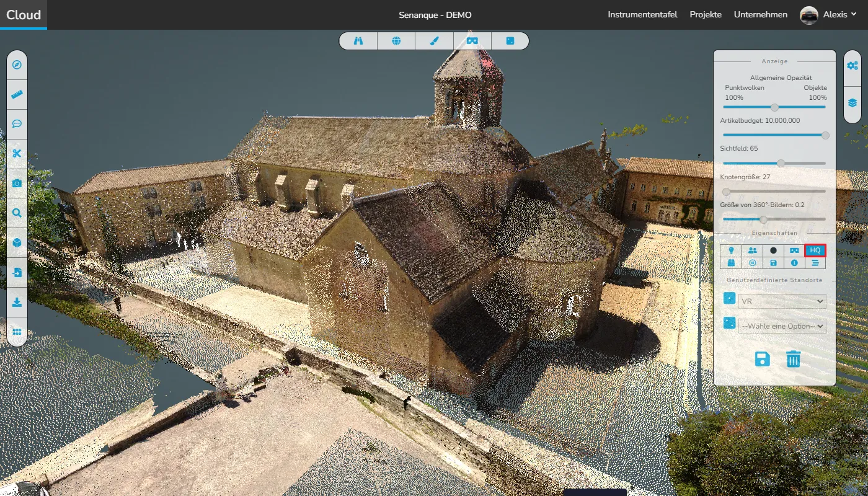
Task: Click the Eigenschaften section heading
Action: [x=774, y=233]
